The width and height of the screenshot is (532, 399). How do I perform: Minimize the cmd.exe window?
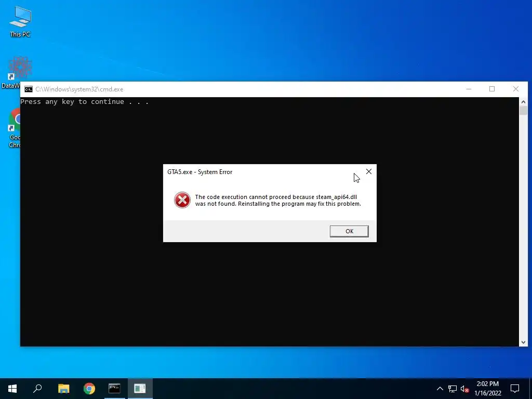click(469, 89)
